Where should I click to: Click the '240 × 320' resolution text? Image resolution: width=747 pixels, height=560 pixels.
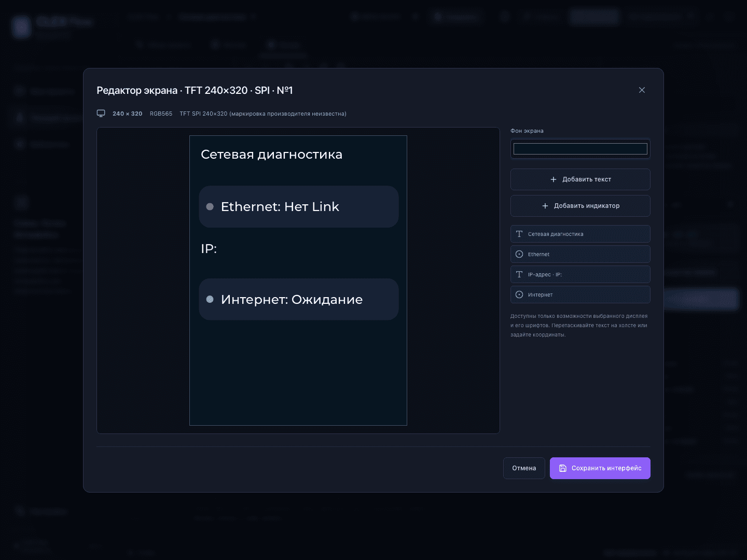[127, 114]
